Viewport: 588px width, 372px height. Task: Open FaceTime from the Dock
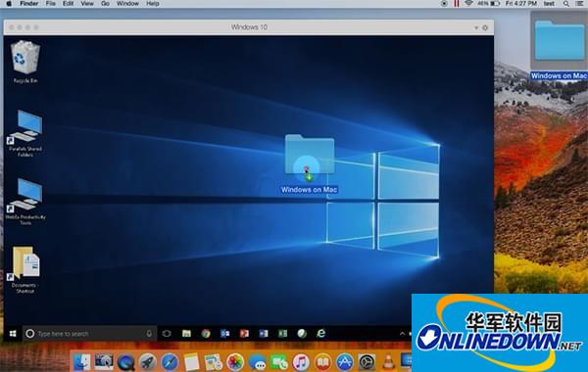pos(279,362)
